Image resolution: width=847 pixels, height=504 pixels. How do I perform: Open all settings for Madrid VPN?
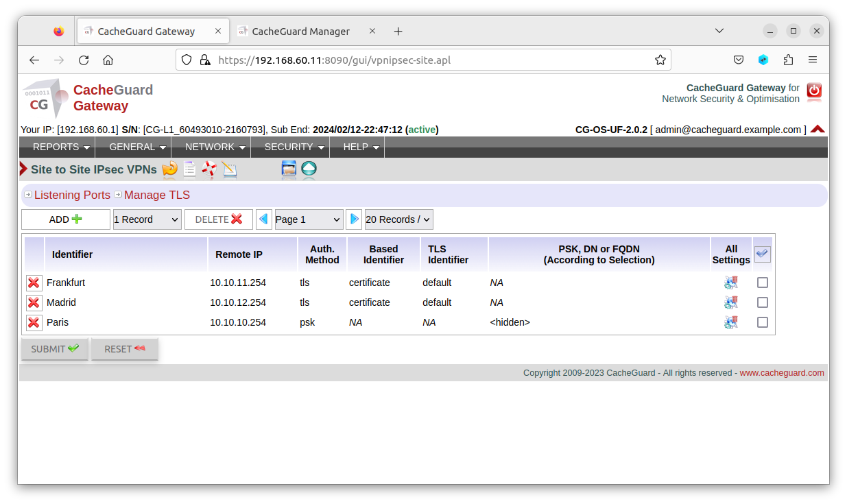point(731,302)
